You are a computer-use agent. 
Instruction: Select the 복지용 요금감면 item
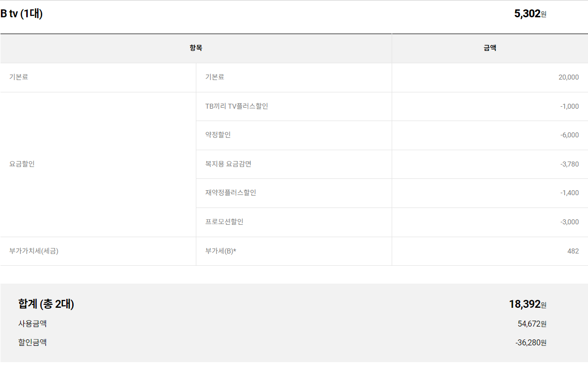tap(228, 164)
